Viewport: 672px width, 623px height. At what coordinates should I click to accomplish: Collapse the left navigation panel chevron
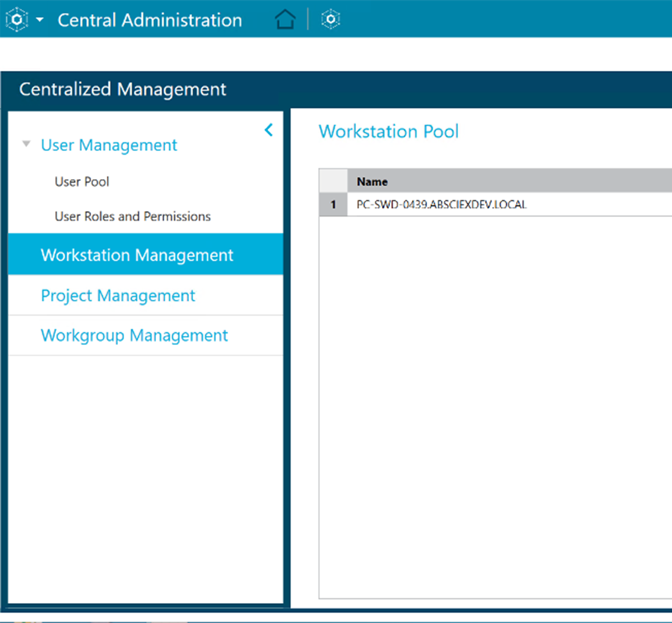tap(269, 130)
